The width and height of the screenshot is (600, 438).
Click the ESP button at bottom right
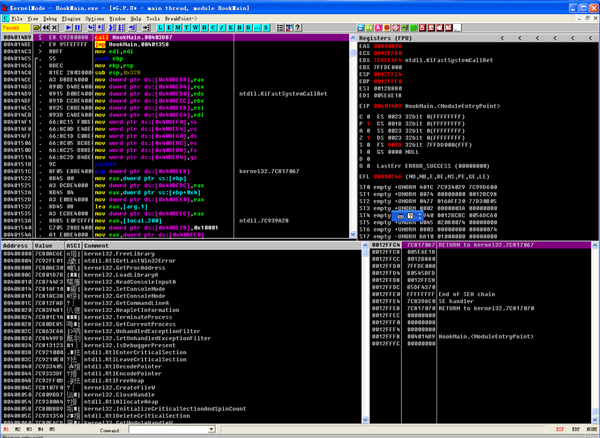click(x=559, y=429)
